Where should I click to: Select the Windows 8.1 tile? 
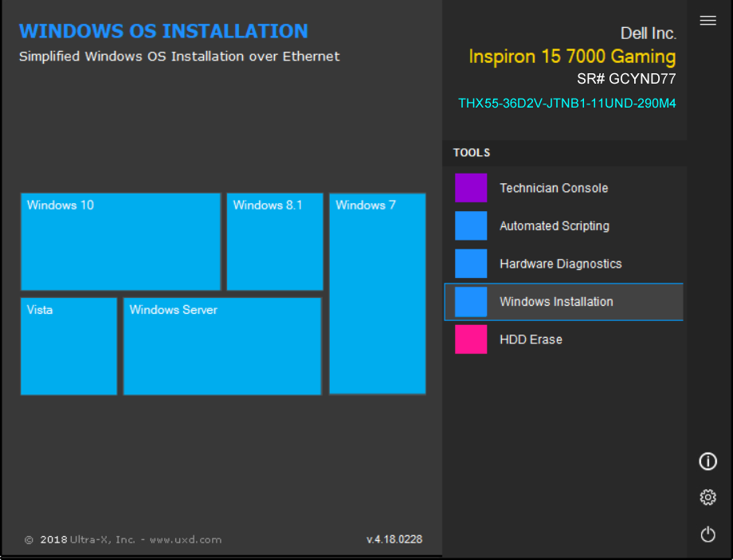tap(275, 241)
